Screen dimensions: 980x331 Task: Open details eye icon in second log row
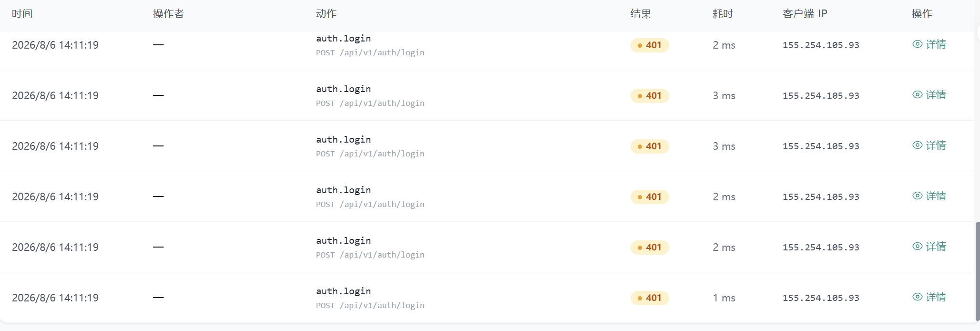point(918,94)
